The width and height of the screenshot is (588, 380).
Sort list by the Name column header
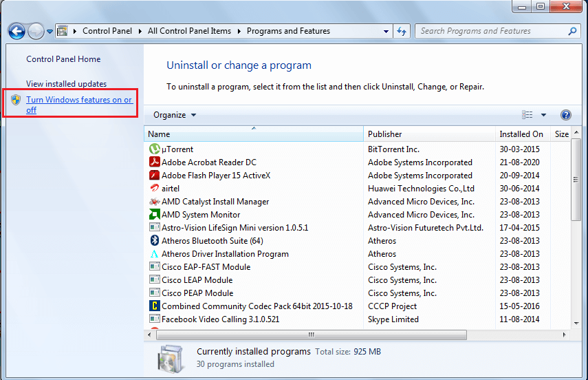tap(253, 134)
